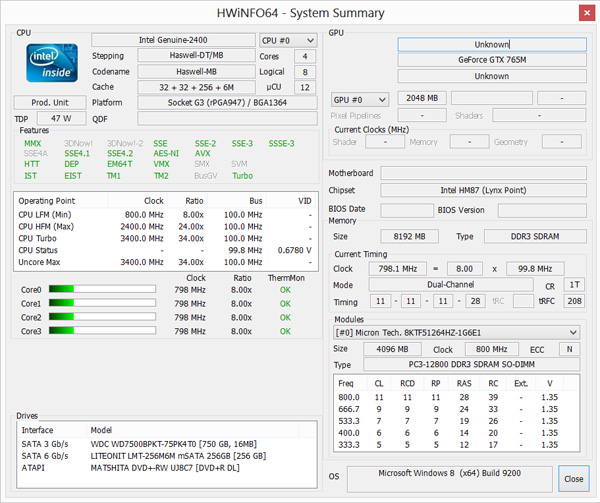Click the empty Motherboard field
Screen dimensions: 600x503
click(x=483, y=173)
